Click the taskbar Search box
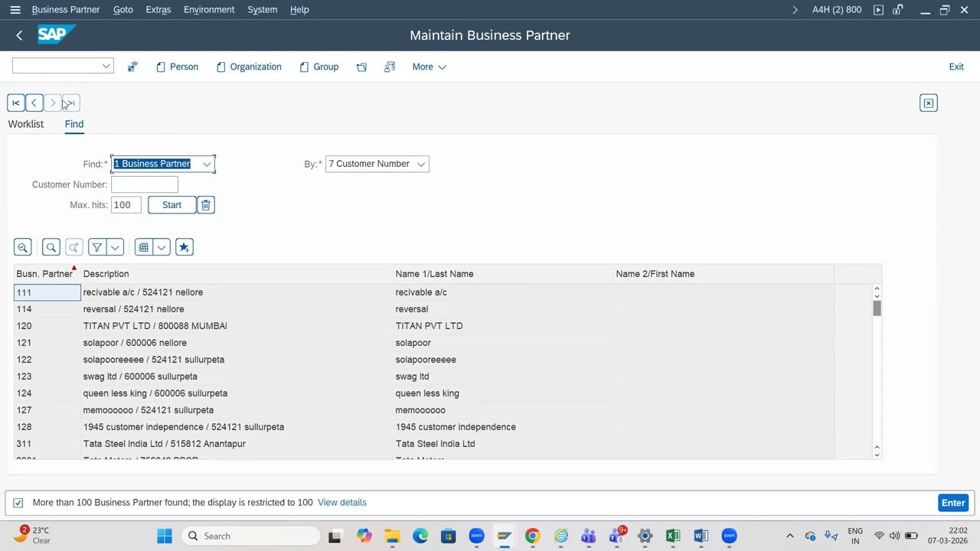This screenshot has height=551, width=980. 251,536
